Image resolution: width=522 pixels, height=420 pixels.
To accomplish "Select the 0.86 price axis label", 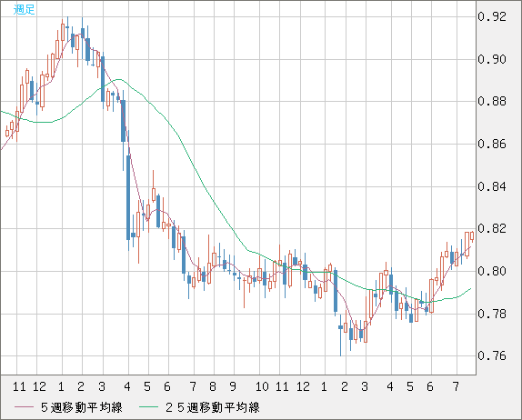I will pos(492,144).
